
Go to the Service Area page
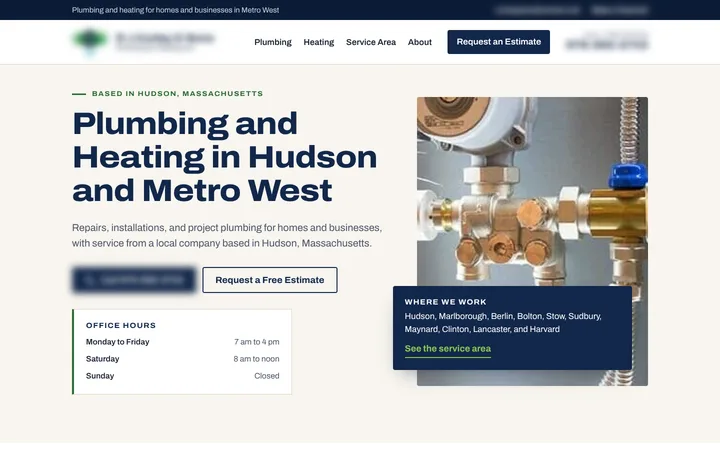[371, 42]
